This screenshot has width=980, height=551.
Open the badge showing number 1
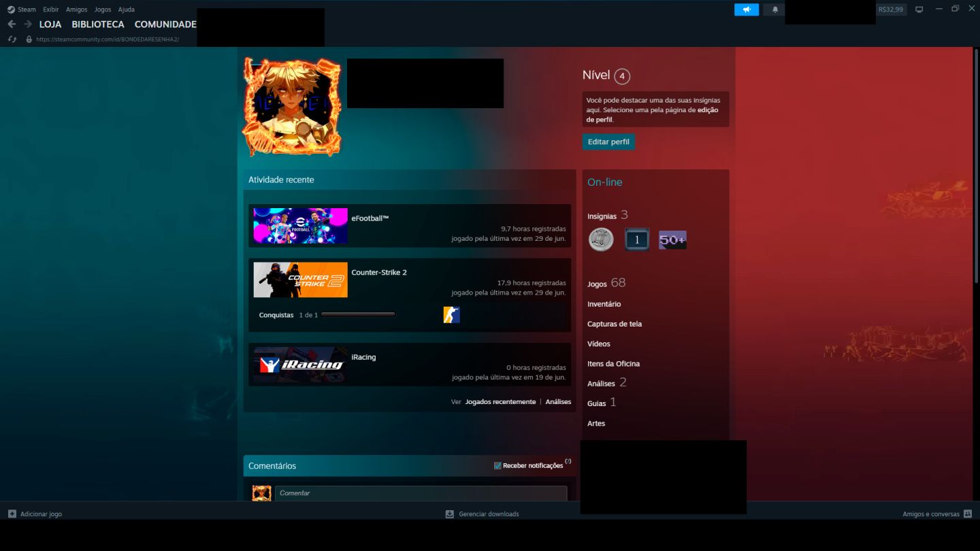(637, 239)
